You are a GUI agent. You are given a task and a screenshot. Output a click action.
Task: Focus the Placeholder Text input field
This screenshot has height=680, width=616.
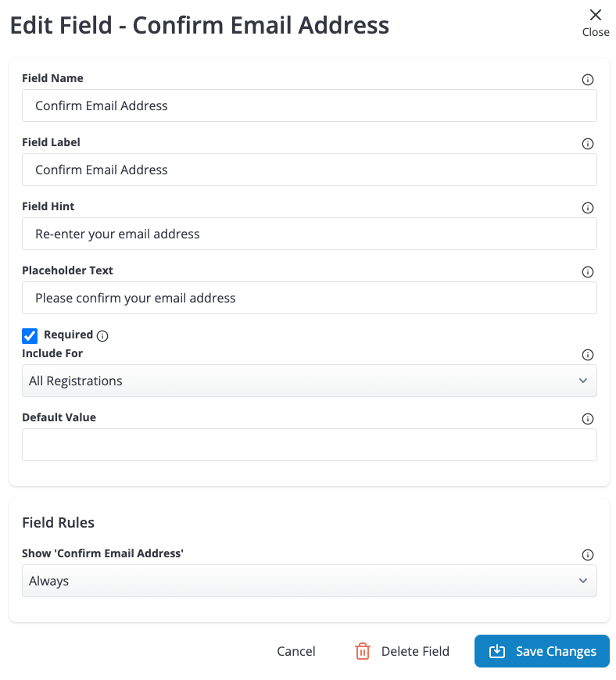[x=310, y=298]
